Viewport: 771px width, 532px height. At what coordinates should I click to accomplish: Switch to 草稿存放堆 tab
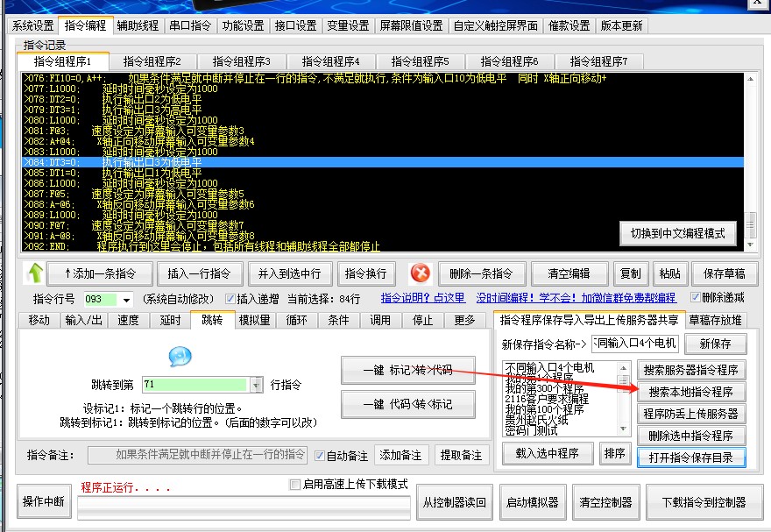click(x=715, y=321)
